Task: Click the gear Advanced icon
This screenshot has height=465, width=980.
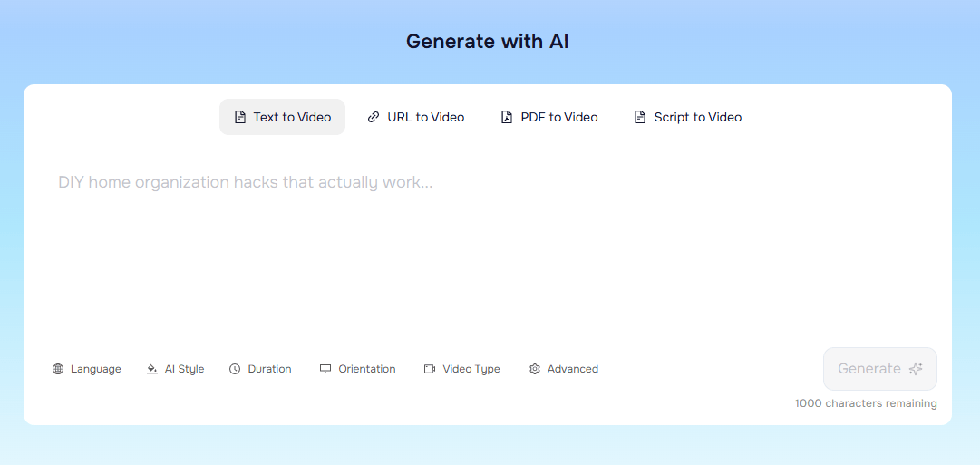Action: pyautogui.click(x=535, y=369)
